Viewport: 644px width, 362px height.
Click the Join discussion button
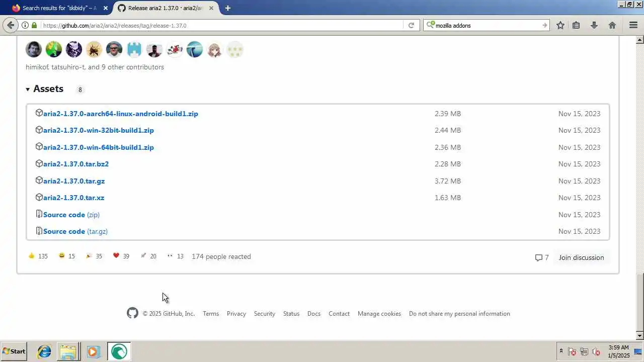click(581, 257)
